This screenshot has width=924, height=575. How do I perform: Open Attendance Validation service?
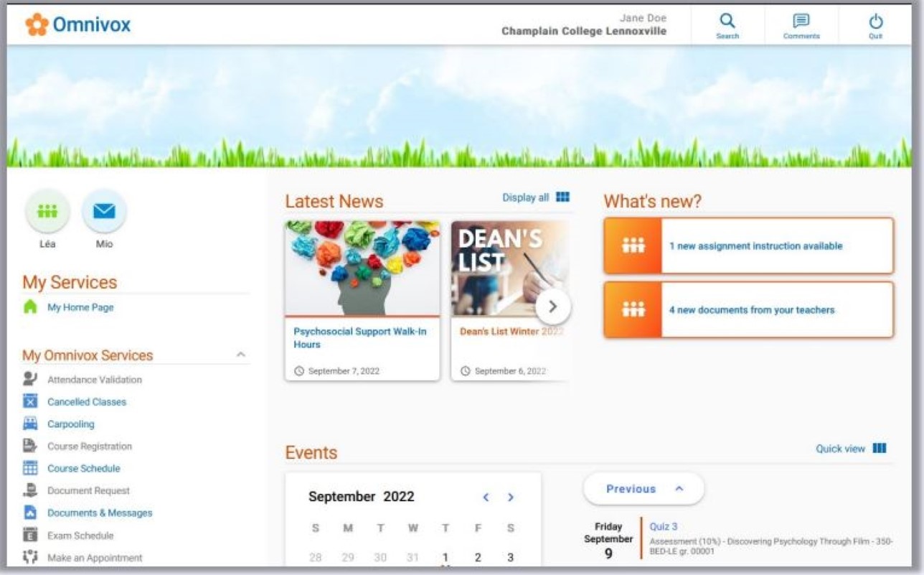[x=95, y=380]
